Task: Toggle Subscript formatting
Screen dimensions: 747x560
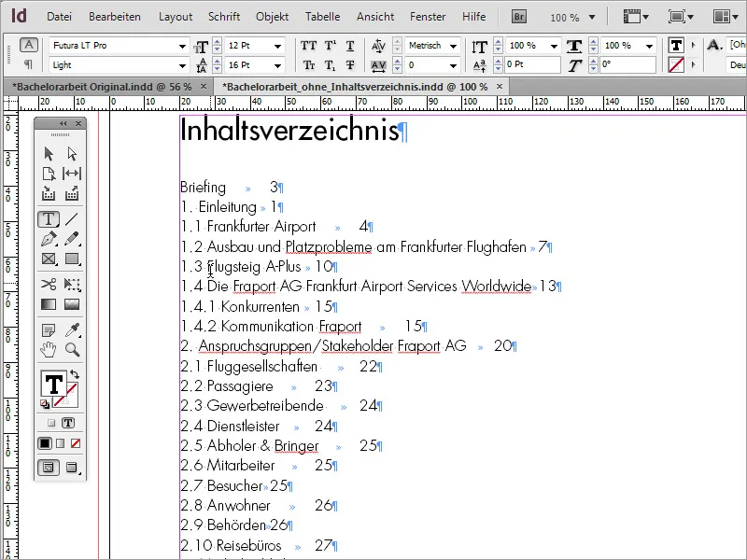Action: [330, 65]
